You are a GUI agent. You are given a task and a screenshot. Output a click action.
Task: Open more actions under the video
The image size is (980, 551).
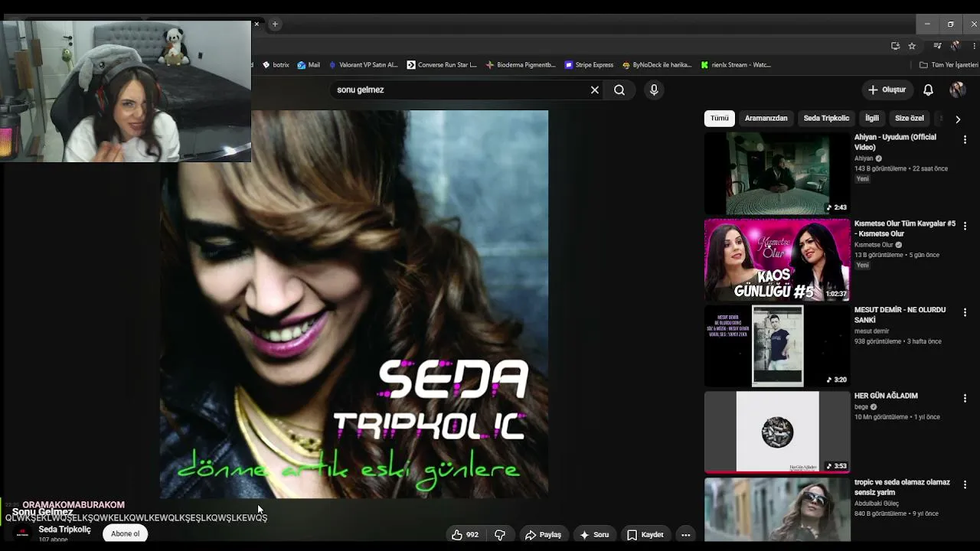coord(686,535)
